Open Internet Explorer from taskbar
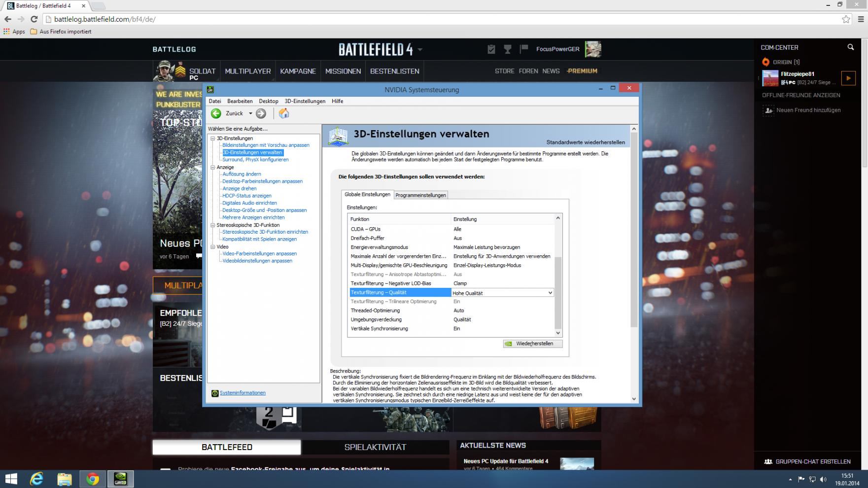This screenshot has width=868, height=488. click(37, 479)
